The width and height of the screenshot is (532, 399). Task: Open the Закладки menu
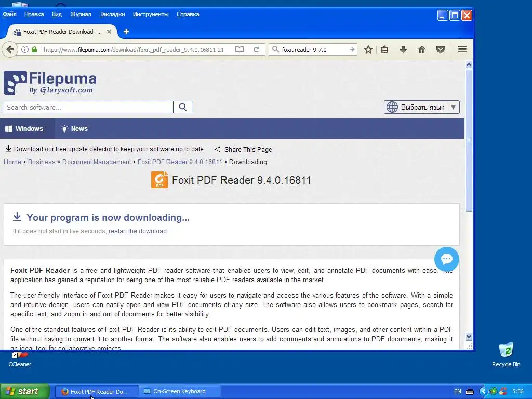pyautogui.click(x=112, y=14)
